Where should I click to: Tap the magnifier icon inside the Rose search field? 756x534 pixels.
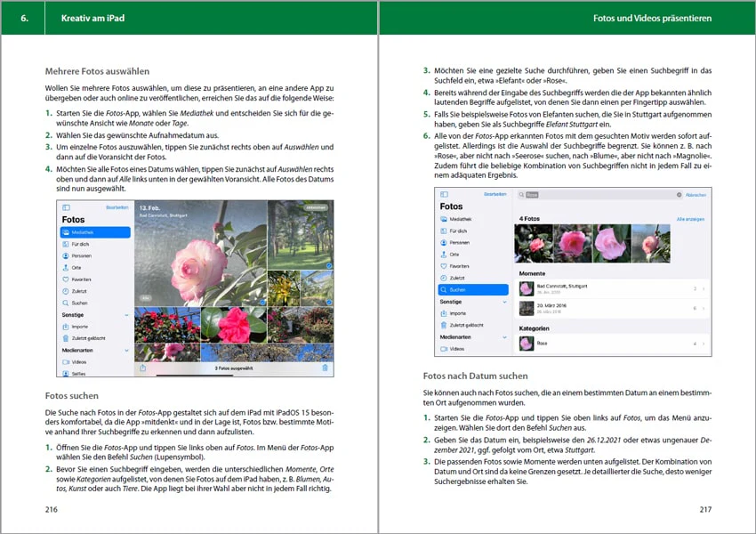point(522,195)
